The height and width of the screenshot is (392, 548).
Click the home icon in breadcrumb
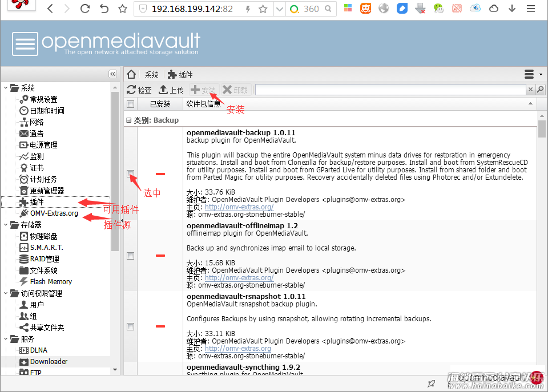point(131,74)
